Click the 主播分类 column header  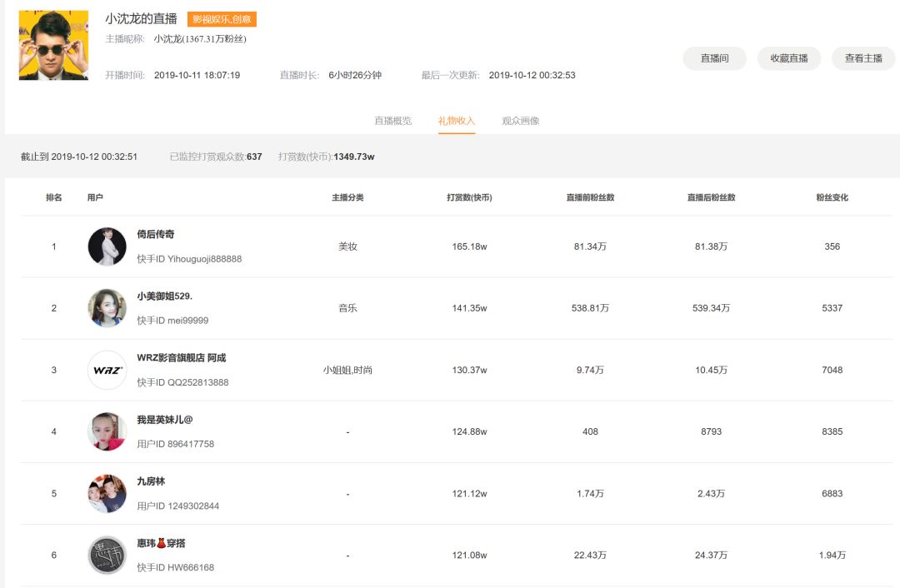pos(347,197)
